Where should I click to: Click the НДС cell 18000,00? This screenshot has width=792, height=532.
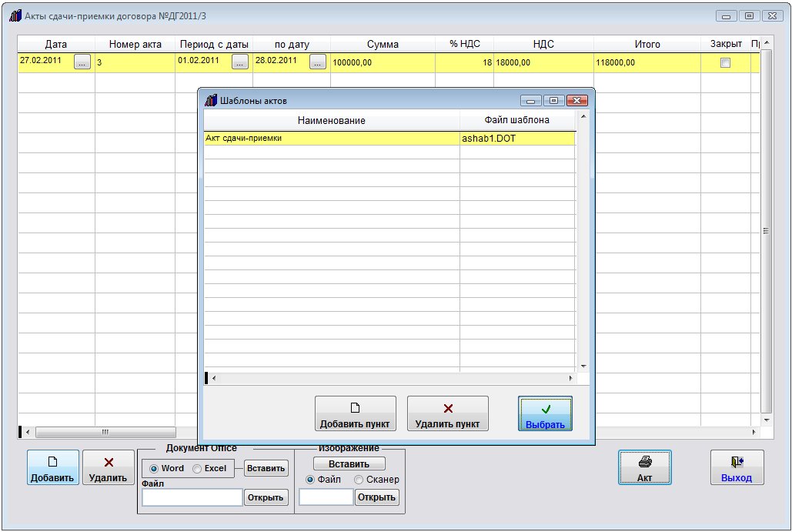point(543,62)
